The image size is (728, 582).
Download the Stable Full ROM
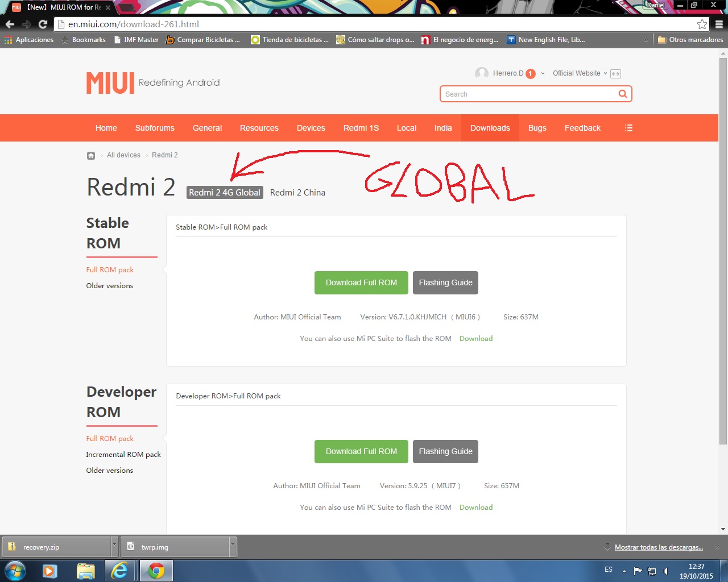[x=361, y=282]
